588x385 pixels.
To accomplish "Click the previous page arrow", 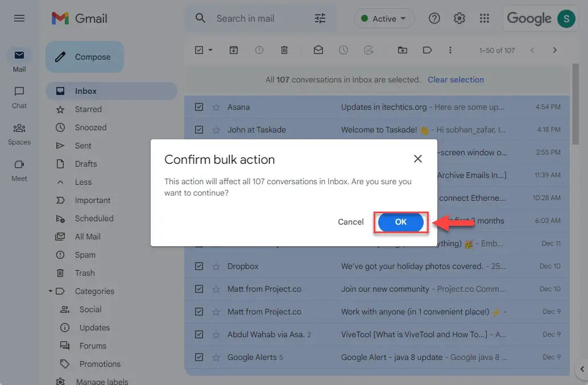I will point(532,50).
